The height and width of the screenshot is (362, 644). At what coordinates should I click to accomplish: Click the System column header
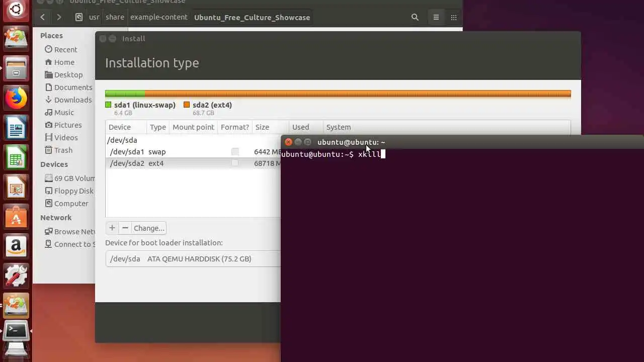447,127
